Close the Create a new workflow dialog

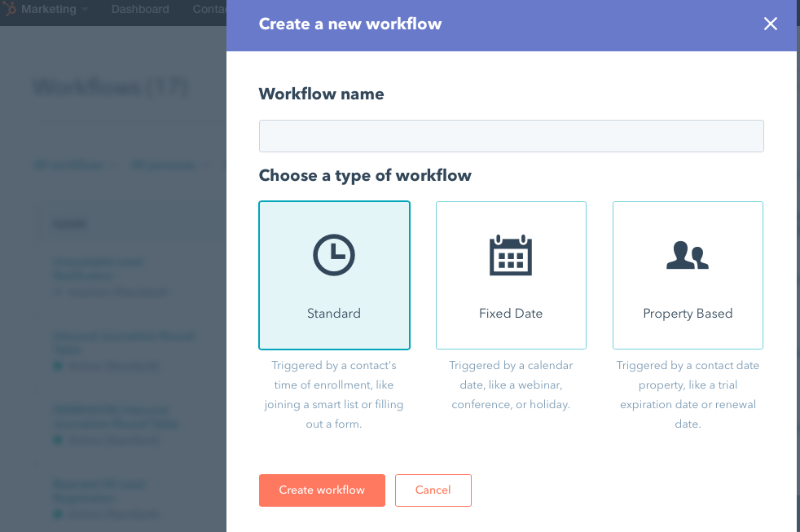(771, 24)
